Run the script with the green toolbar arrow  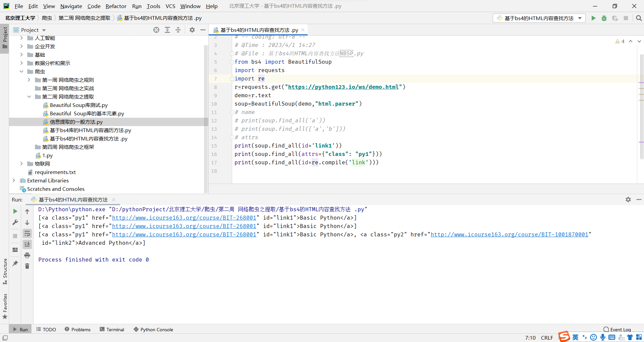click(593, 18)
